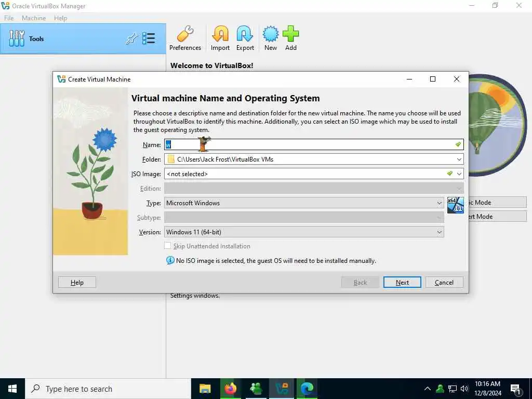Open Preferences in VirtualBox toolbar
The image size is (532, 399).
185,38
